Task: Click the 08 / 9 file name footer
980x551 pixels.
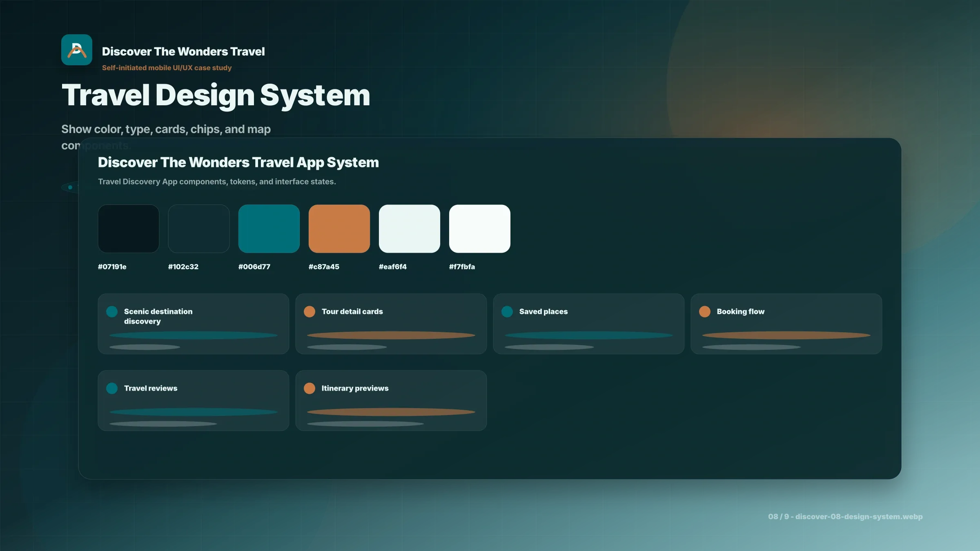Action: click(x=845, y=517)
